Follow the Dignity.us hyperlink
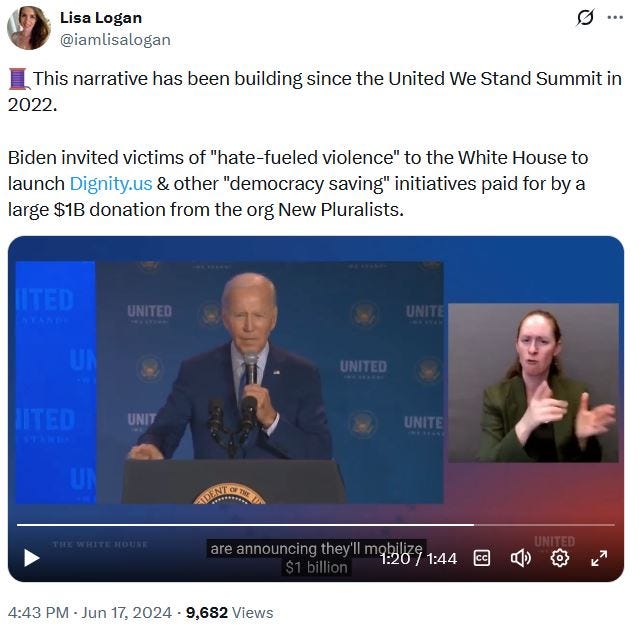The image size is (639, 634). (x=111, y=184)
